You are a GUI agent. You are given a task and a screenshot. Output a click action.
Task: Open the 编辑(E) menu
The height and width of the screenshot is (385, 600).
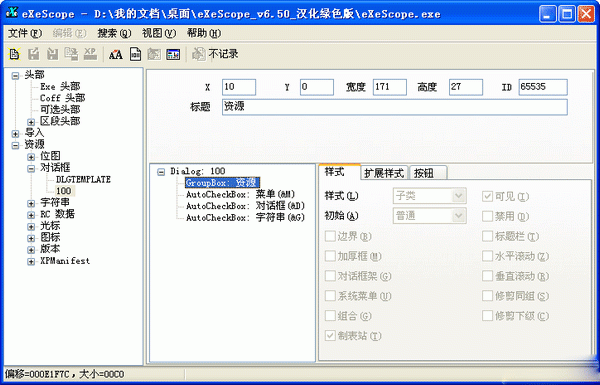(69, 33)
